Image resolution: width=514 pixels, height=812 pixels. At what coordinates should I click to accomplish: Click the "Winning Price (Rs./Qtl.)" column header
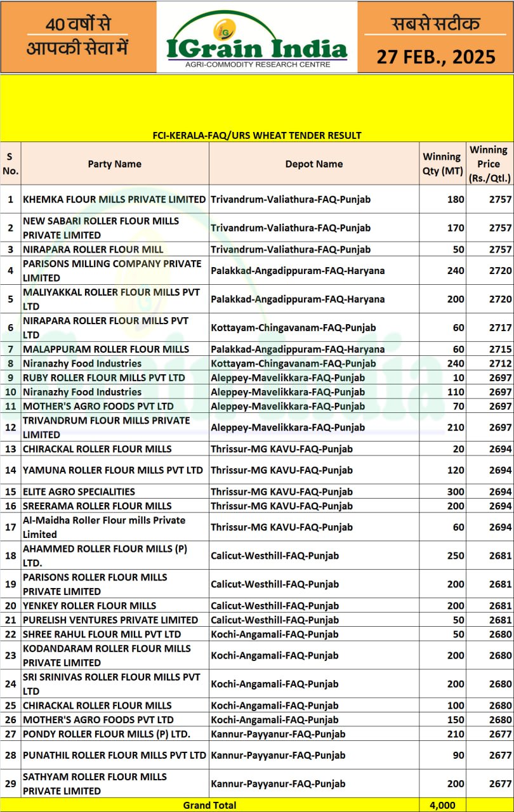[489, 164]
